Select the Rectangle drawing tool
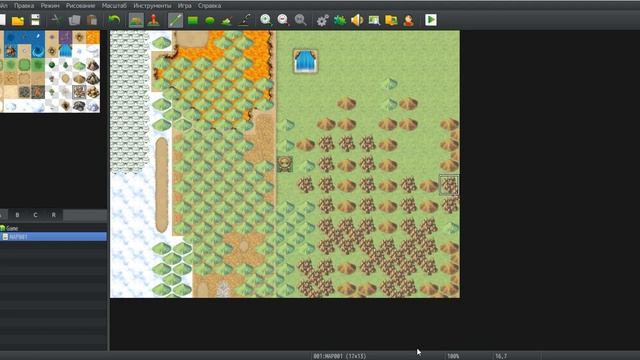Image resolution: width=640 pixels, height=360 pixels. 193,20
